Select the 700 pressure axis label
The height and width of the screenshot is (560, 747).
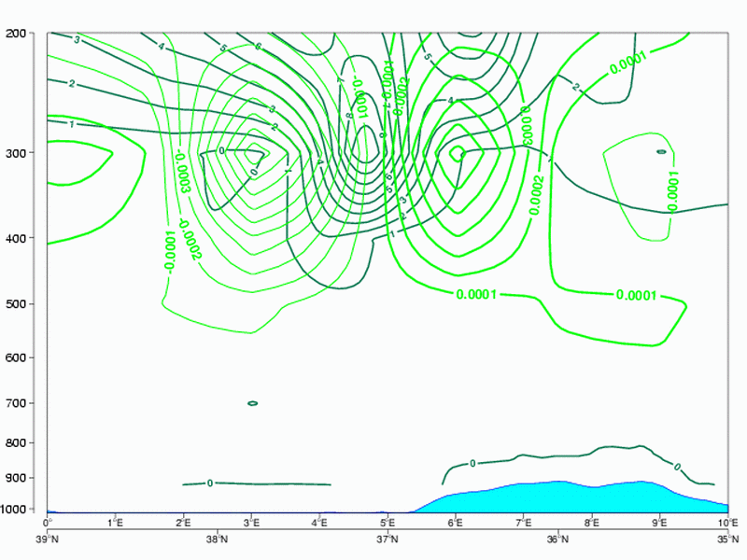point(19,403)
